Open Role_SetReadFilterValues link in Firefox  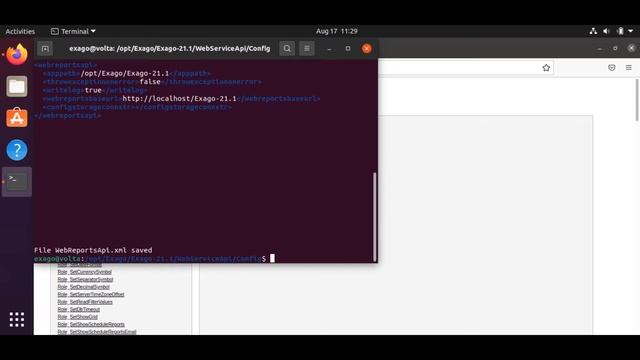85,302
